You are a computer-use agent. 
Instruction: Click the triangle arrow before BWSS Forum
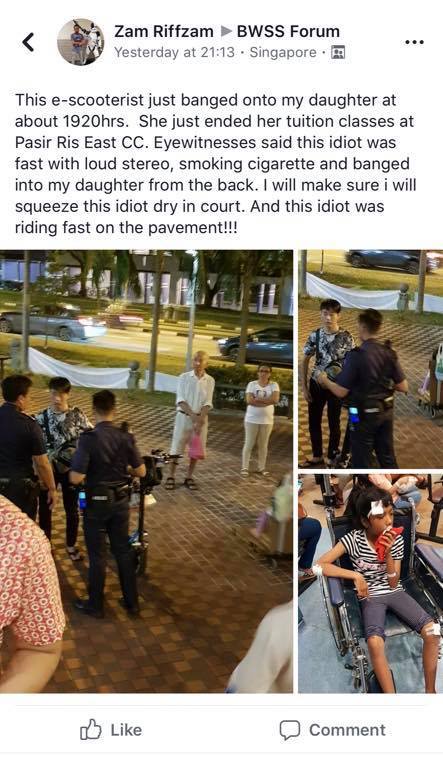(x=225, y=32)
